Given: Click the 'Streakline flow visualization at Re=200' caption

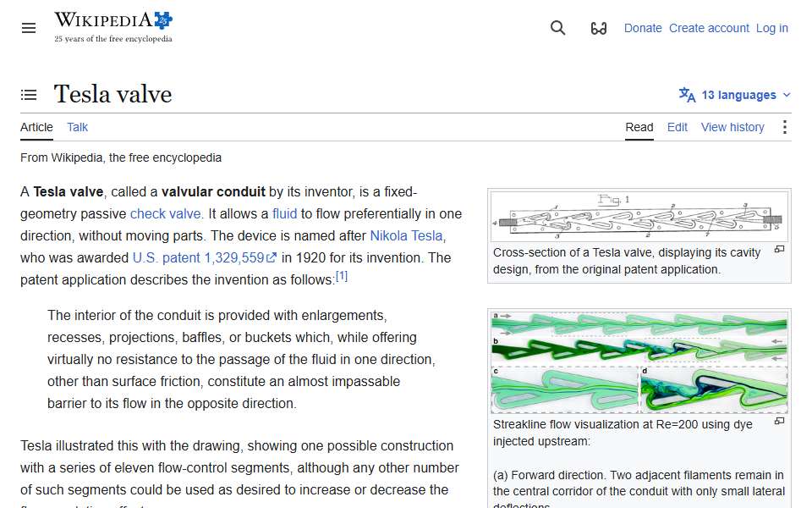Looking at the screenshot, I should pyautogui.click(x=623, y=433).
